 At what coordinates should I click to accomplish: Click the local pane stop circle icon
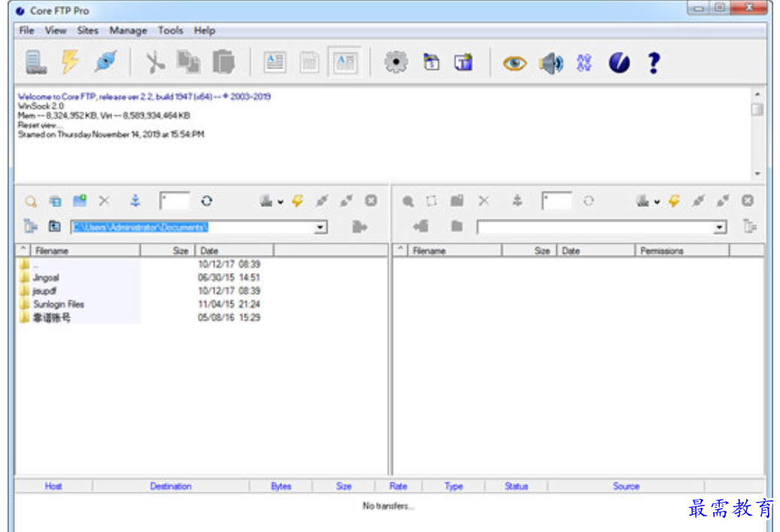click(x=370, y=200)
